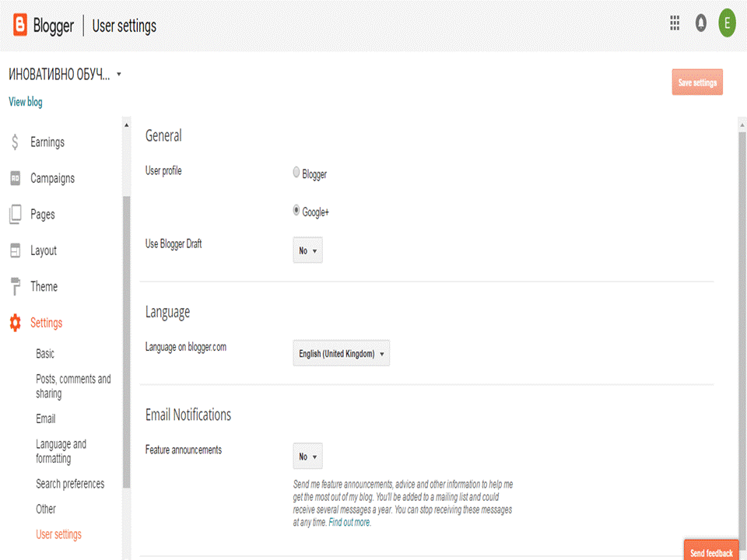Click the View blog link

tap(25, 102)
